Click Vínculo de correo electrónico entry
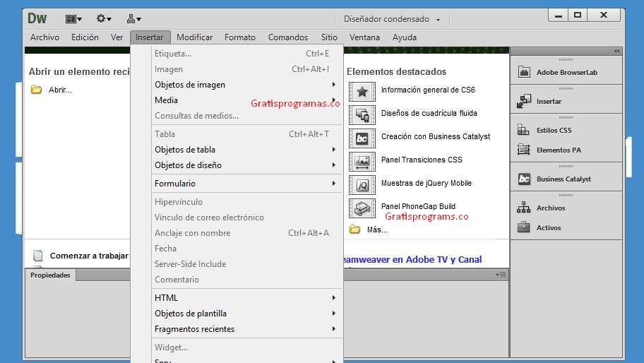Viewport: 644px width, 363px height. point(245,218)
